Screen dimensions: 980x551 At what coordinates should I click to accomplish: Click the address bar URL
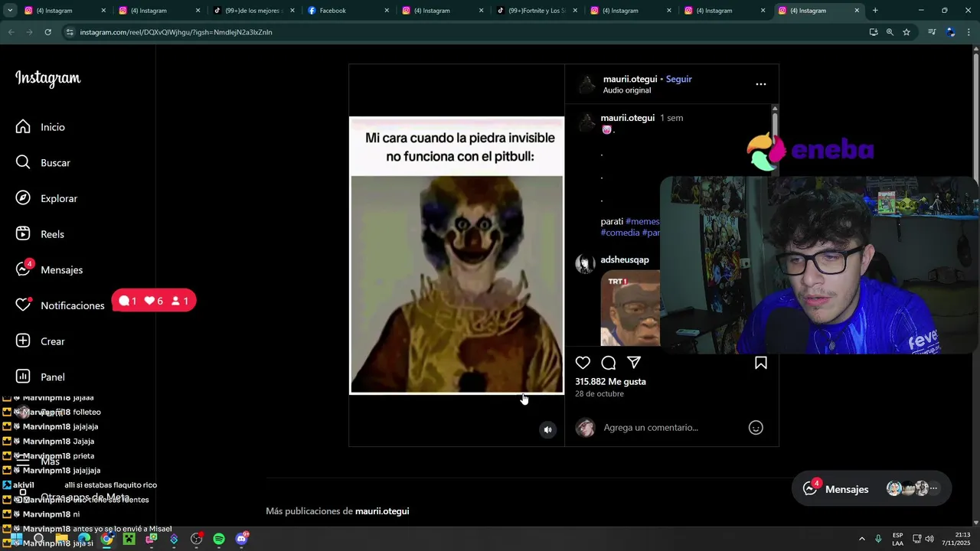click(x=176, y=32)
